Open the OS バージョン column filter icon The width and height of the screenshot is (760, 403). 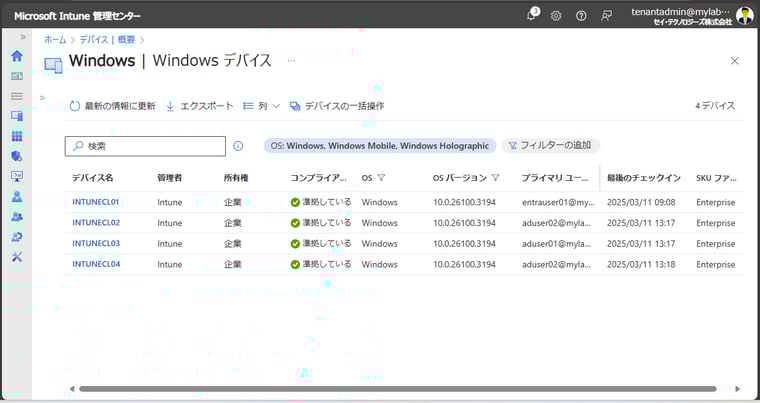pyautogui.click(x=495, y=178)
